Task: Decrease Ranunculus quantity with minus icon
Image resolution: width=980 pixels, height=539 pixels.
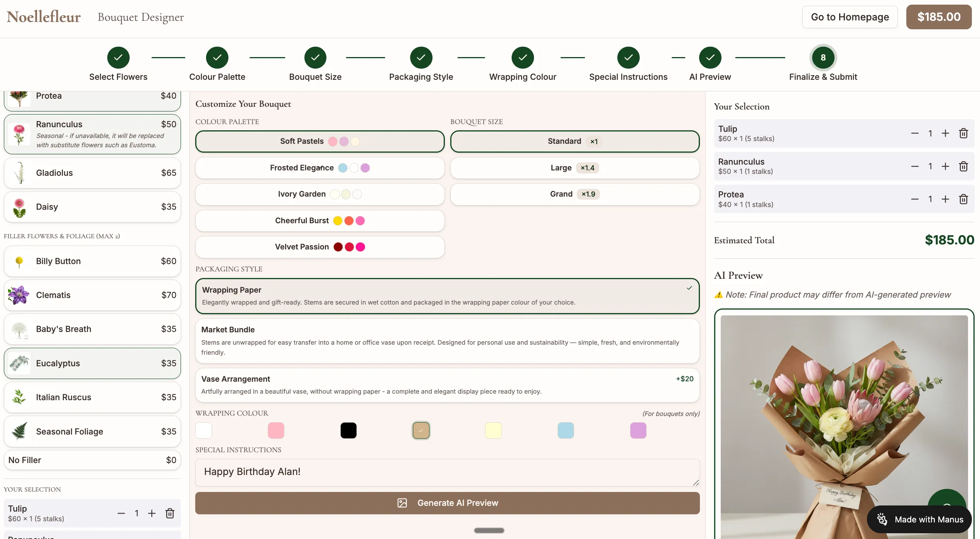Action: [915, 166]
